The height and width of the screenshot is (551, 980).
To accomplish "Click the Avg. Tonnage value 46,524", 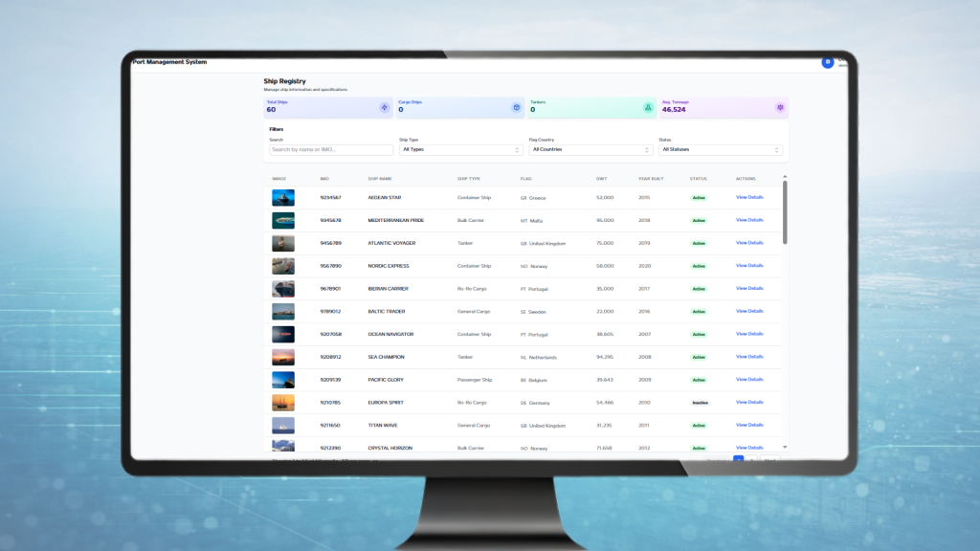I will pyautogui.click(x=674, y=110).
